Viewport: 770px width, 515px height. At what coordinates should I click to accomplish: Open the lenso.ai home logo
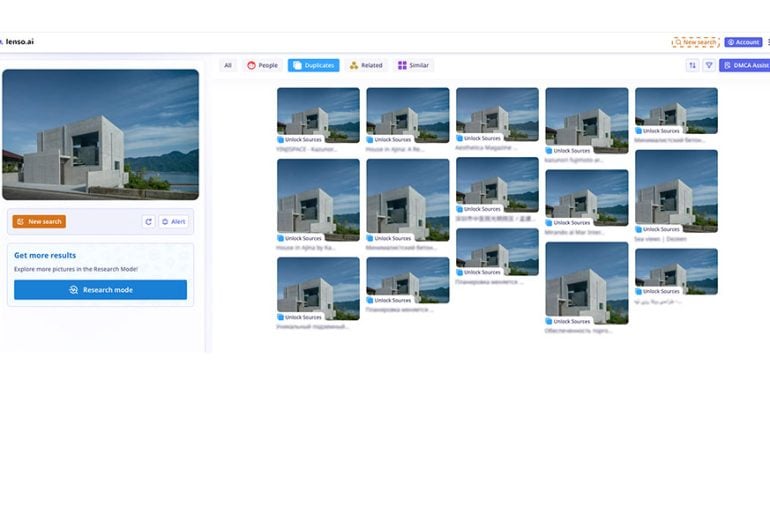(18, 42)
